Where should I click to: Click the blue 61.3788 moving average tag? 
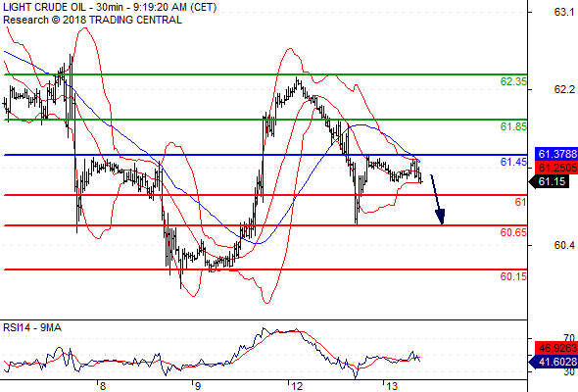tap(556, 154)
